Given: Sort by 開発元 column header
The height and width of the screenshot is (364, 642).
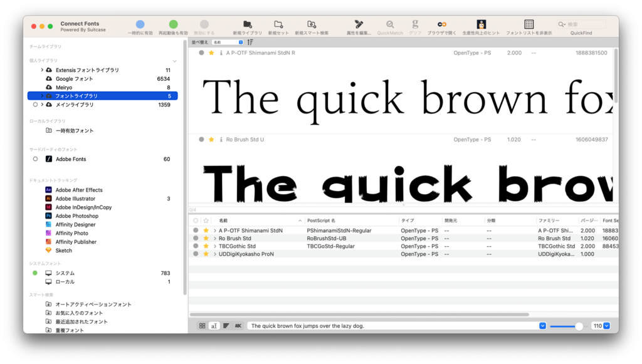Looking at the screenshot, I should [463, 221].
